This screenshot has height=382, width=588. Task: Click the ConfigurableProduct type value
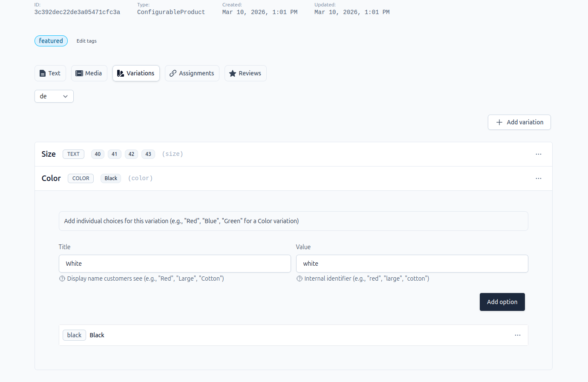click(x=171, y=12)
